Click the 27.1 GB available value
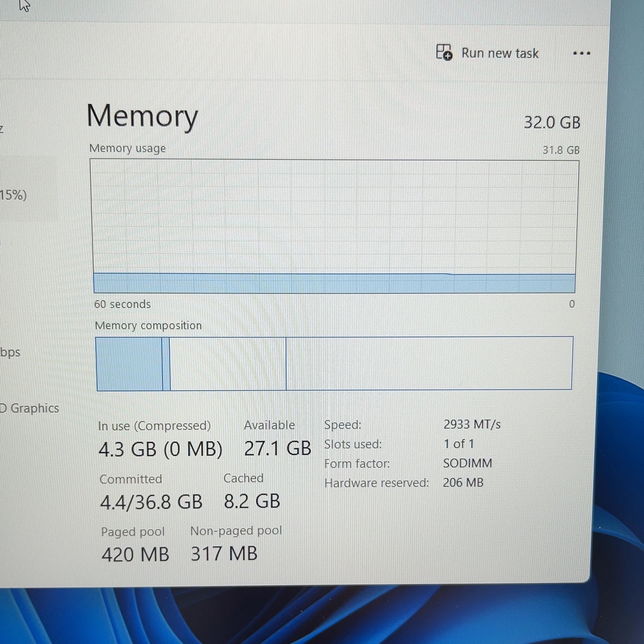This screenshot has width=644, height=644. [x=277, y=449]
